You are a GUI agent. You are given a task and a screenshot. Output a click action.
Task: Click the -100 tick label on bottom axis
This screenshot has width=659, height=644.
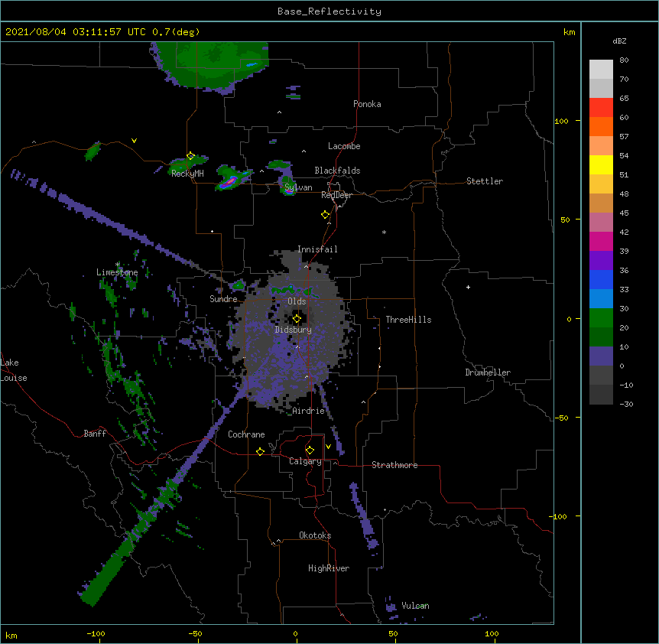click(96, 633)
